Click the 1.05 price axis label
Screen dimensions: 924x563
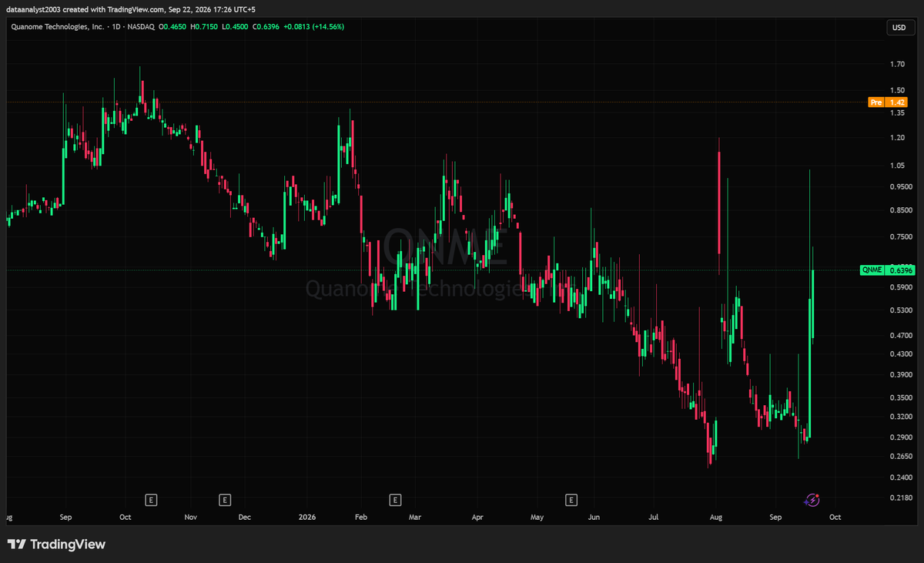(x=897, y=166)
